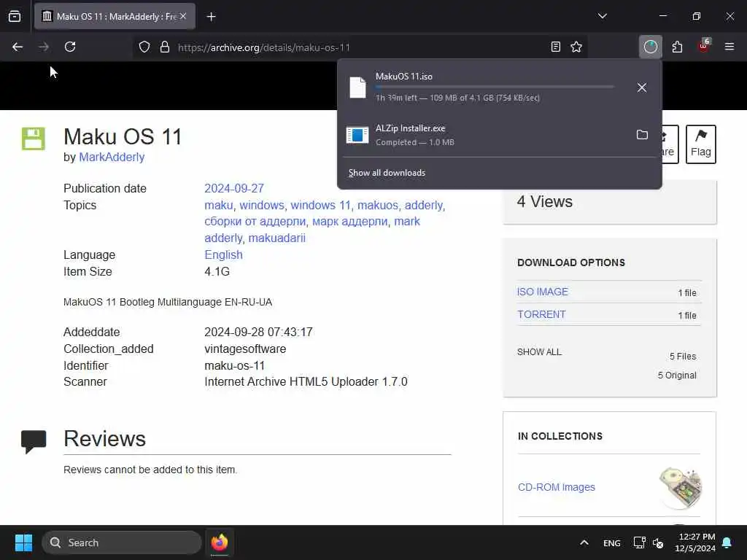The height and width of the screenshot is (560, 747).
Task: Go back to the previous page
Action: tap(18, 47)
